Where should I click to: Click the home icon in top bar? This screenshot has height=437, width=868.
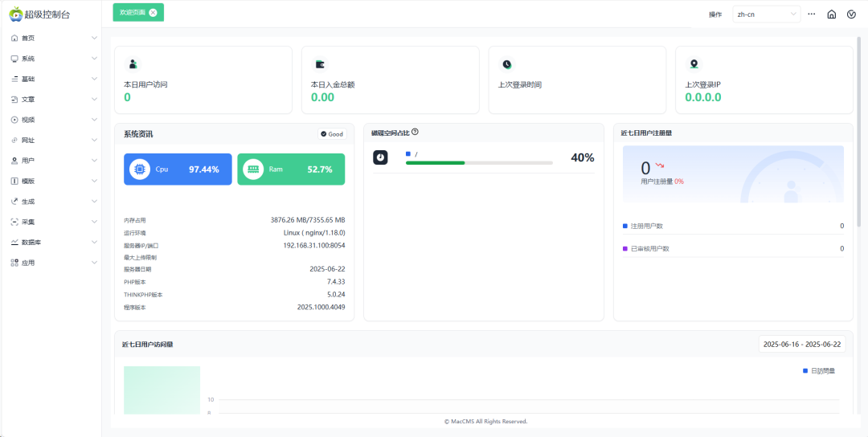pyautogui.click(x=832, y=14)
